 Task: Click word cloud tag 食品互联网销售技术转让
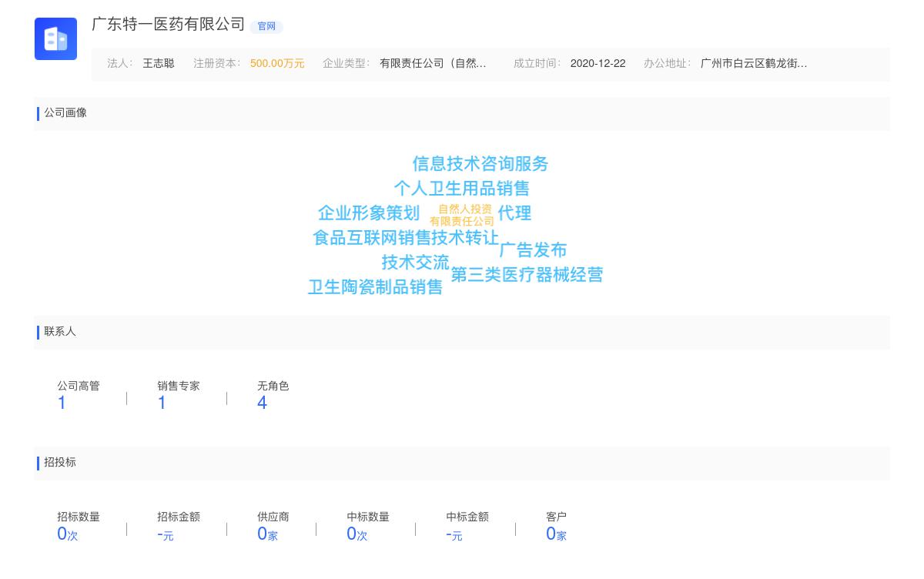click(406, 238)
